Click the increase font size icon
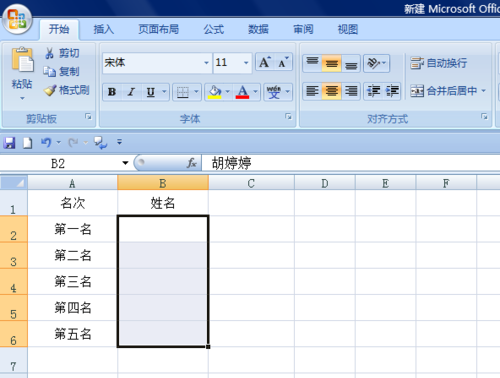The width and height of the screenshot is (500, 378). [265, 62]
